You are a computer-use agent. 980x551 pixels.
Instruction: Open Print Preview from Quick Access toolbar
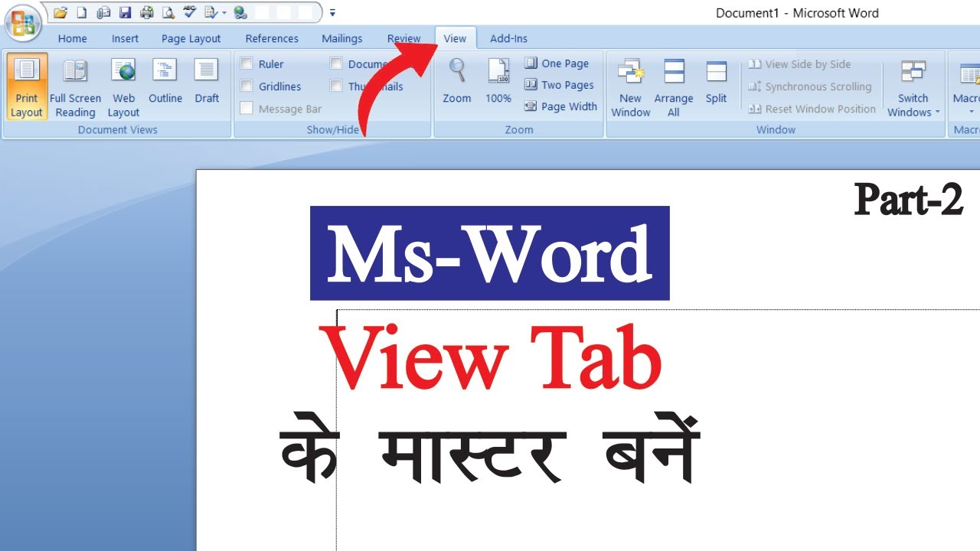[x=168, y=13]
